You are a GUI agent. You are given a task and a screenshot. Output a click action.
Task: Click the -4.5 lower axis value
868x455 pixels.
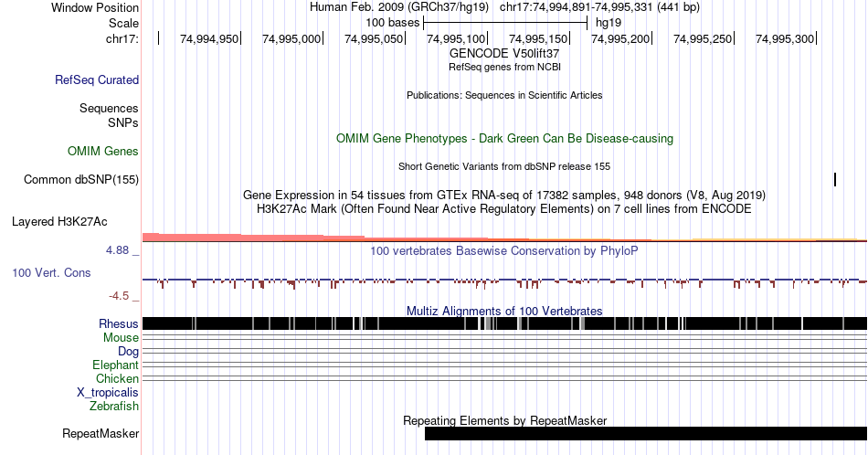click(119, 296)
